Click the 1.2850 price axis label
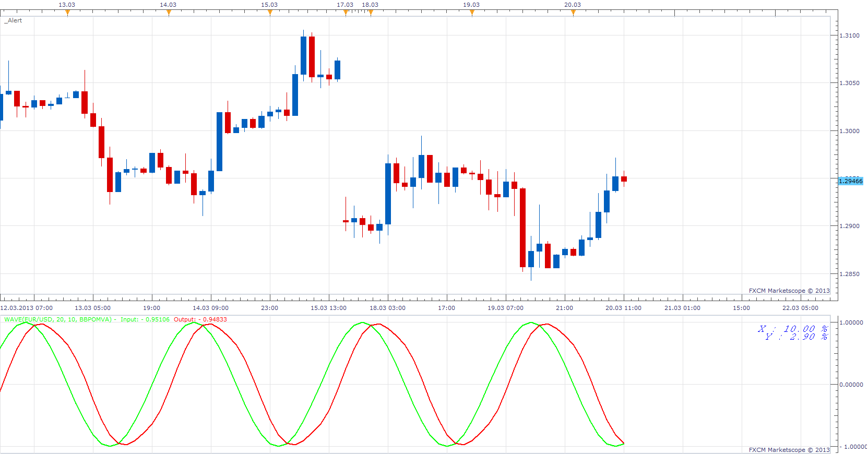 coord(849,274)
